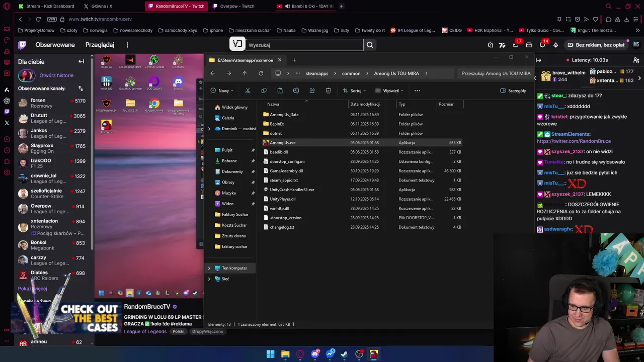Click the Twitch Wyszukaj search field

pos(304,45)
